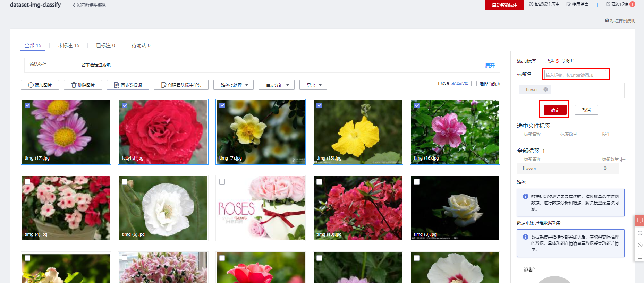Open the 已标注 0 tab
This screenshot has height=283, width=644.
coord(105,45)
